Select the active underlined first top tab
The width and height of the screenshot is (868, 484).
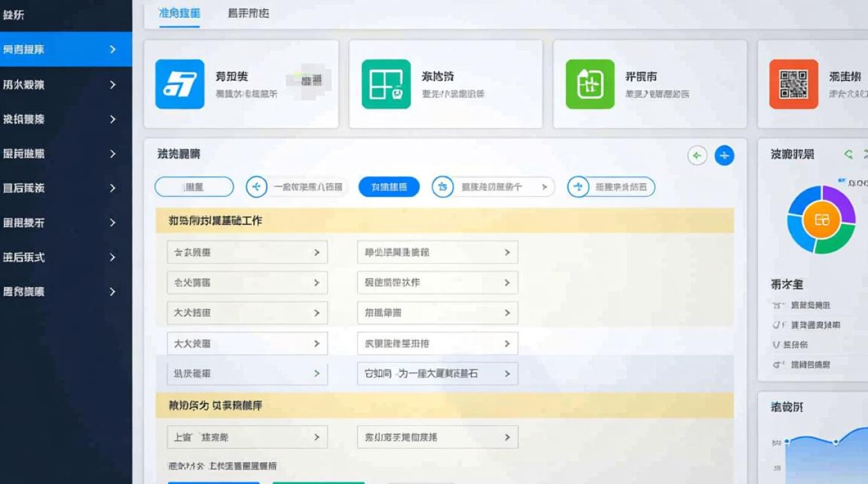point(179,13)
